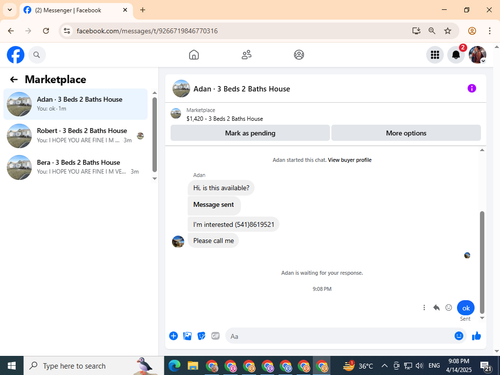Open the emoji picker in message box
Image resolution: width=500 pixels, height=375 pixels.
click(459, 336)
